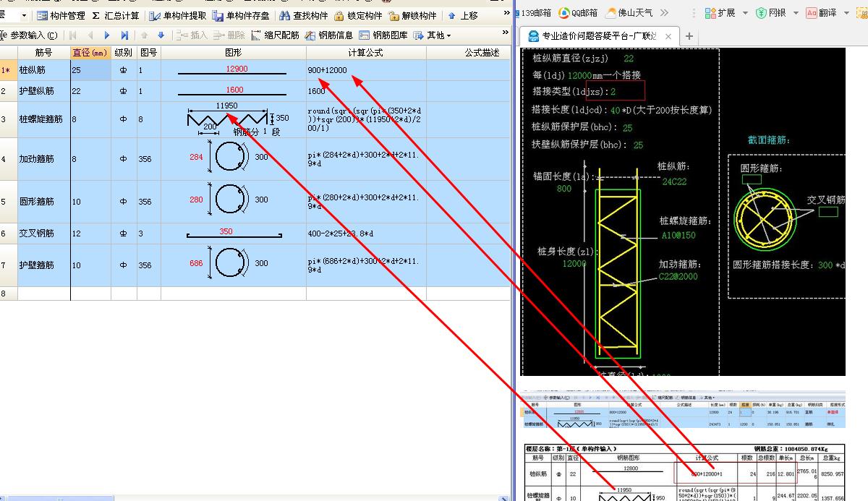Sort by 筋号 column header

point(43,53)
